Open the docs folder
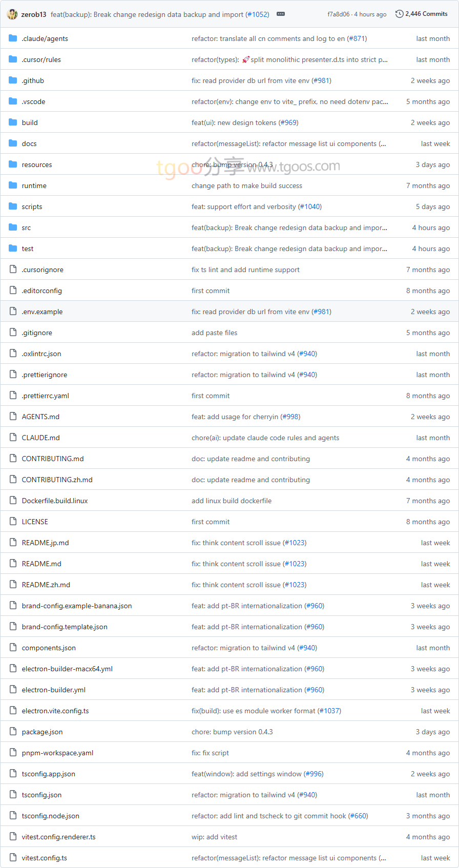The height and width of the screenshot is (868, 459). [29, 143]
